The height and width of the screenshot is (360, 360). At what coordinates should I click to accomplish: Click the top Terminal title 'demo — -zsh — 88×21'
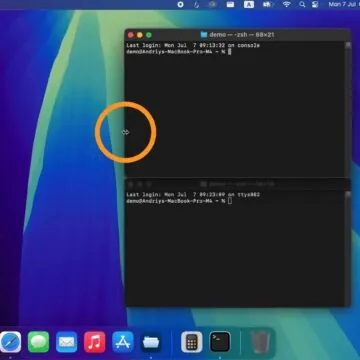[242, 35]
